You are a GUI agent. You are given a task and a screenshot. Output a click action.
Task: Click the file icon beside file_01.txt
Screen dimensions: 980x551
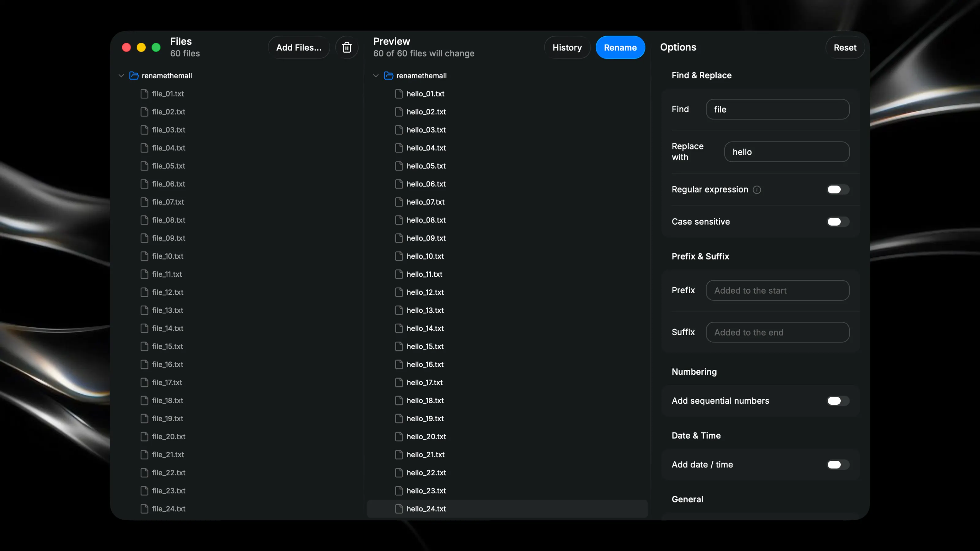click(144, 94)
